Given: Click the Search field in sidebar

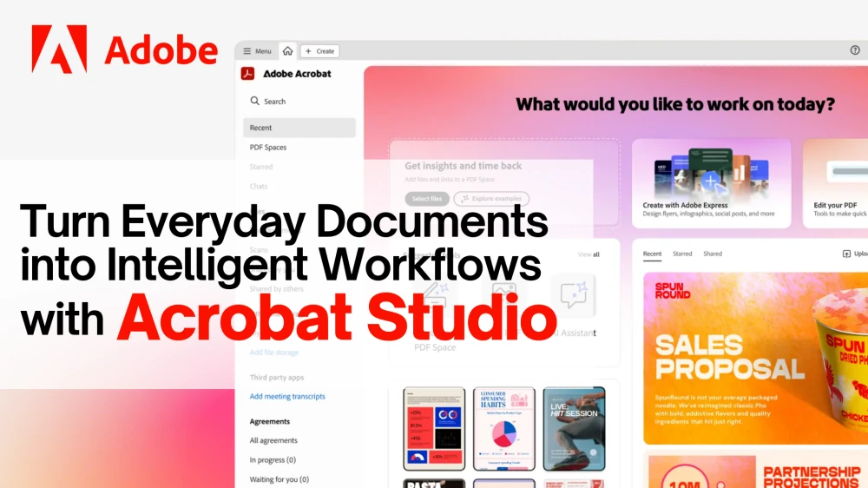Looking at the screenshot, I should (299, 102).
